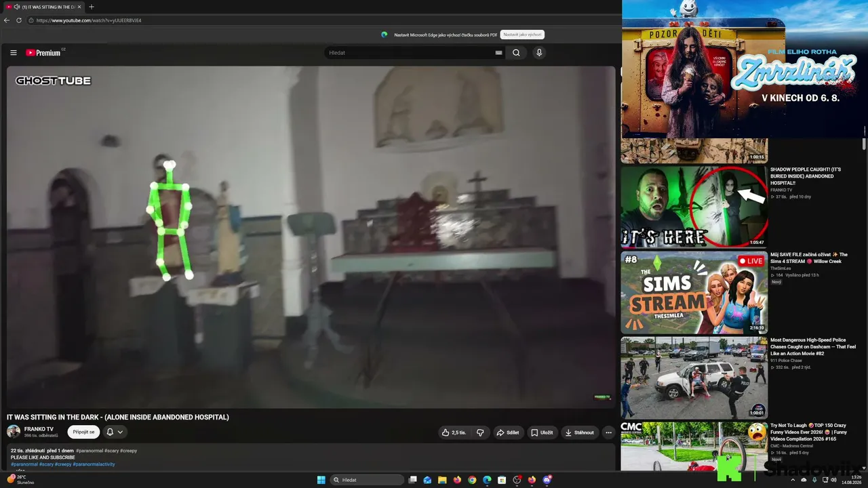Open a new browser tab
The width and height of the screenshot is (868, 488).
click(x=92, y=7)
